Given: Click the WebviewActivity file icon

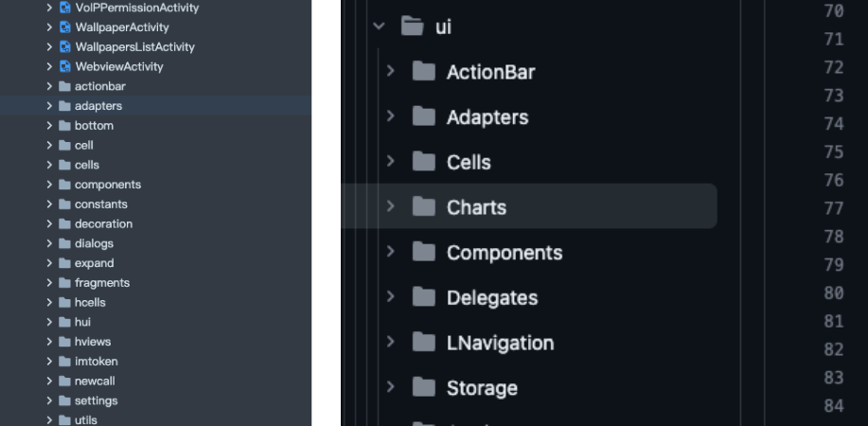Looking at the screenshot, I should 65,66.
